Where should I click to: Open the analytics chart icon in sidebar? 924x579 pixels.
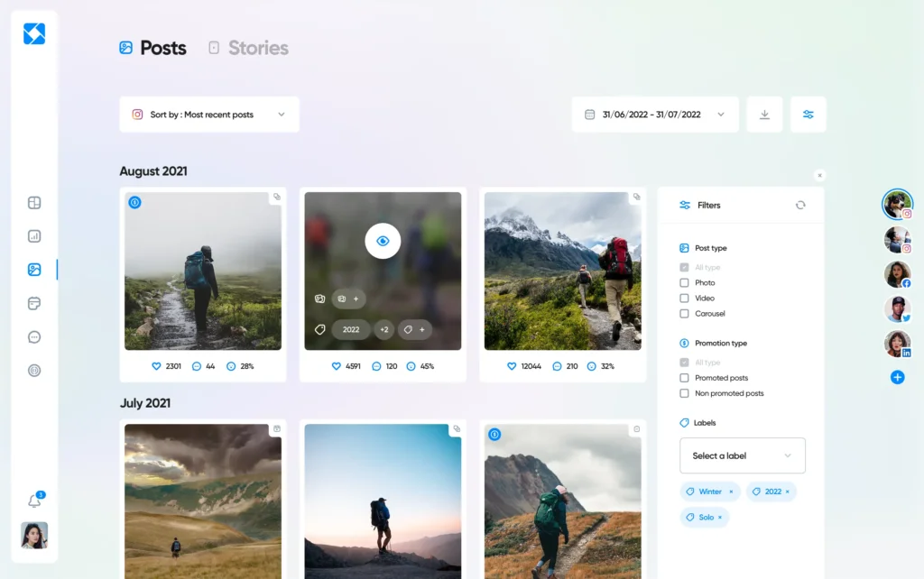34,236
